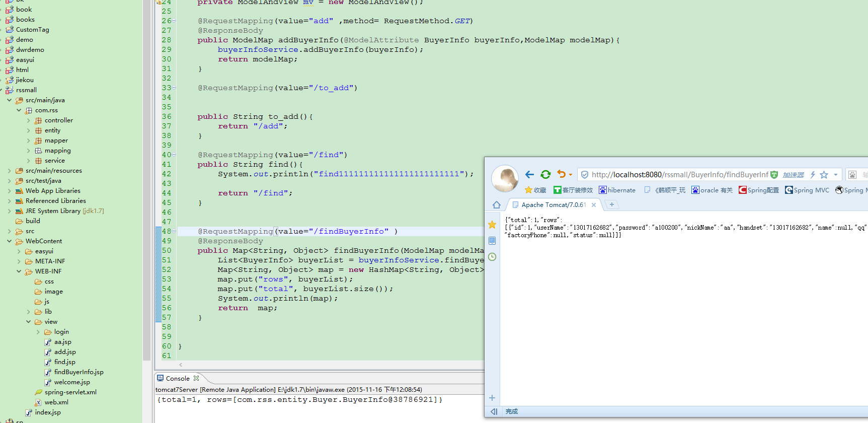
Task: Click the paw search engine icon
Action: (852, 175)
